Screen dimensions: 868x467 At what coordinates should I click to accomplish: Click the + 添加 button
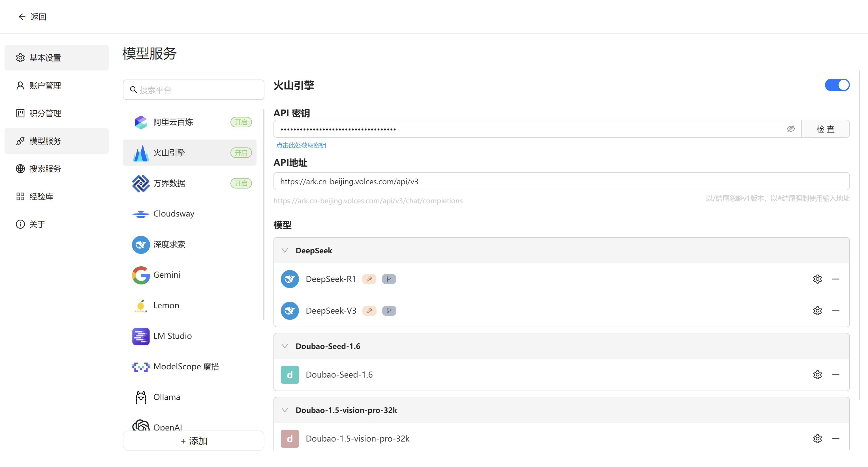tap(193, 441)
